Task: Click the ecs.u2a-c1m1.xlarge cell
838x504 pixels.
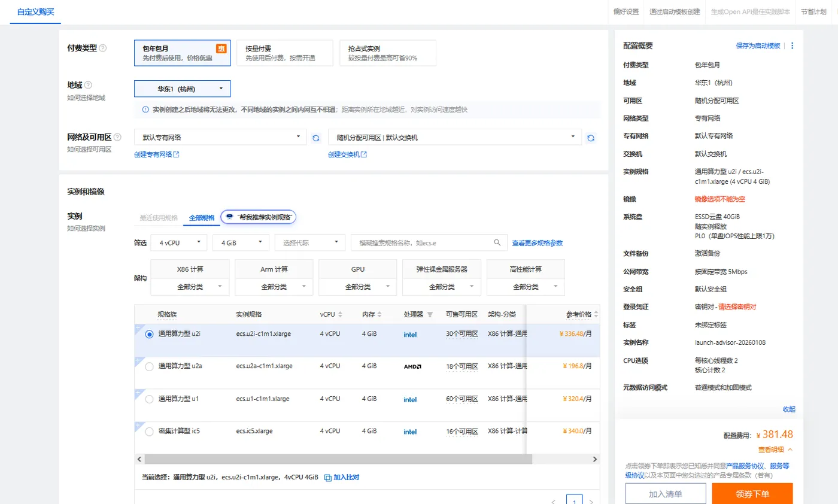Action: coord(265,366)
